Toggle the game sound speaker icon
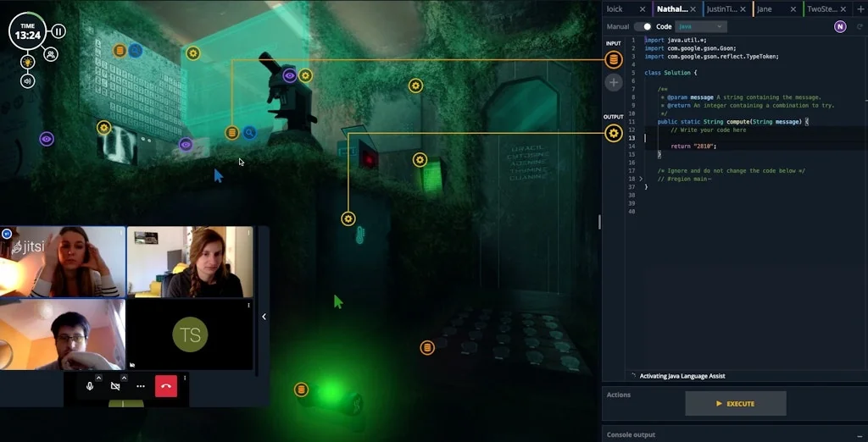 click(x=28, y=81)
